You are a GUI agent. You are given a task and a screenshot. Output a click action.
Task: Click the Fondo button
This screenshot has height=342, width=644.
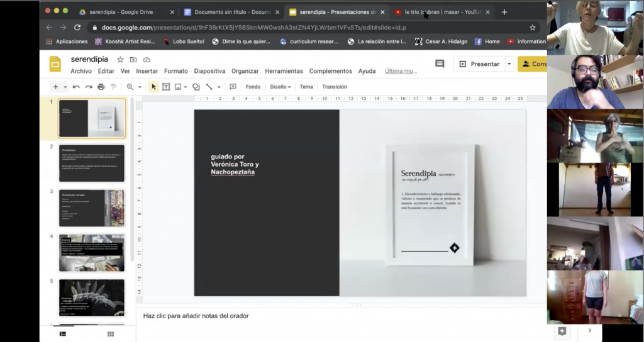[x=253, y=87]
